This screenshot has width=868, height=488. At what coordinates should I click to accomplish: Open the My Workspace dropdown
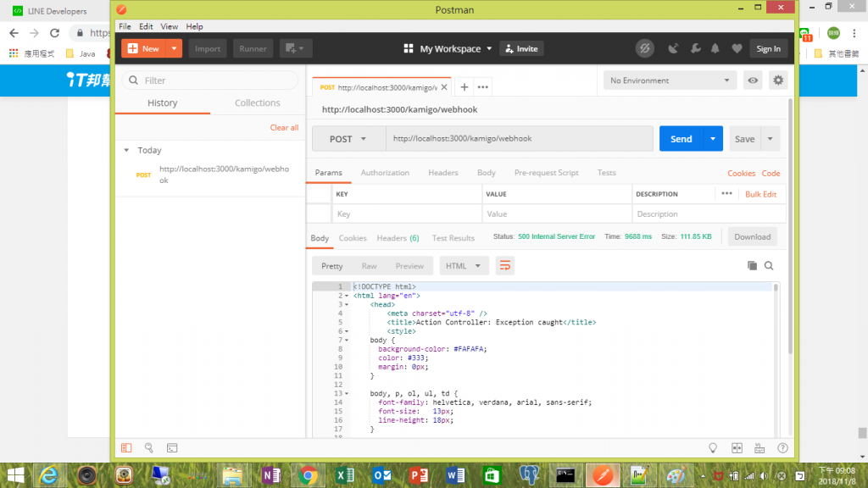pyautogui.click(x=455, y=48)
